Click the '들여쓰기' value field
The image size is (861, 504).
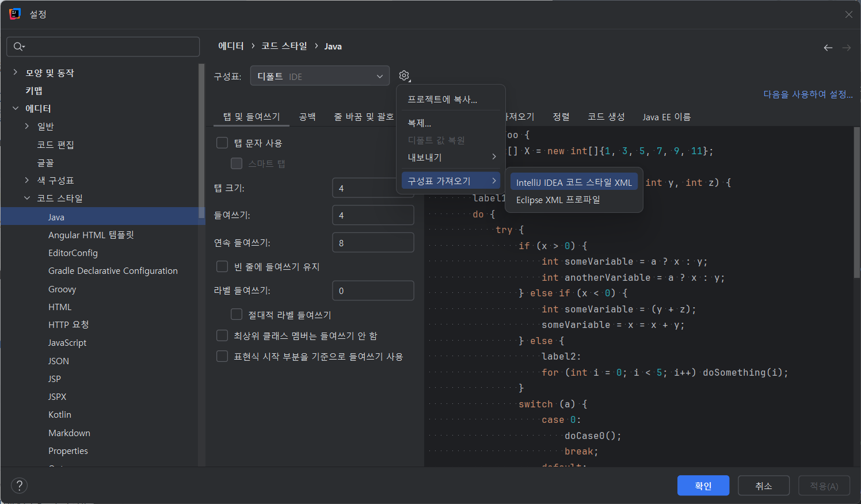[373, 215]
